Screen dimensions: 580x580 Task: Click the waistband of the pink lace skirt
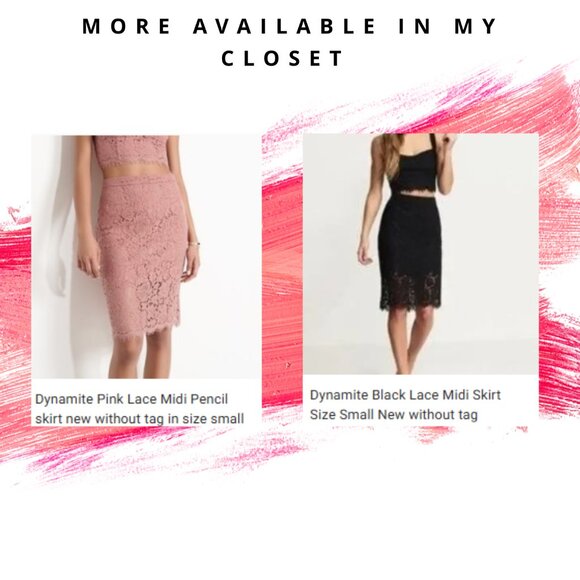tap(139, 179)
